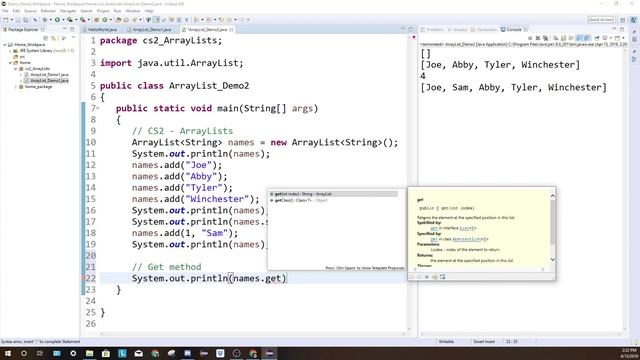Image resolution: width=640 pixels, height=360 pixels.
Task: Select ArrayList_Demo1.java in Package Explorer
Action: click(x=49, y=75)
